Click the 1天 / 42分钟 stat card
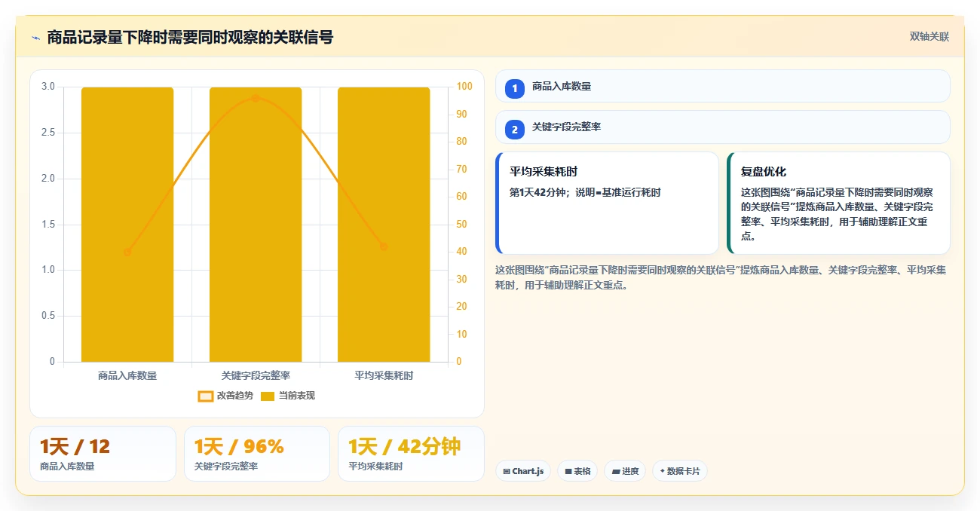The height and width of the screenshot is (511, 980). [411, 454]
